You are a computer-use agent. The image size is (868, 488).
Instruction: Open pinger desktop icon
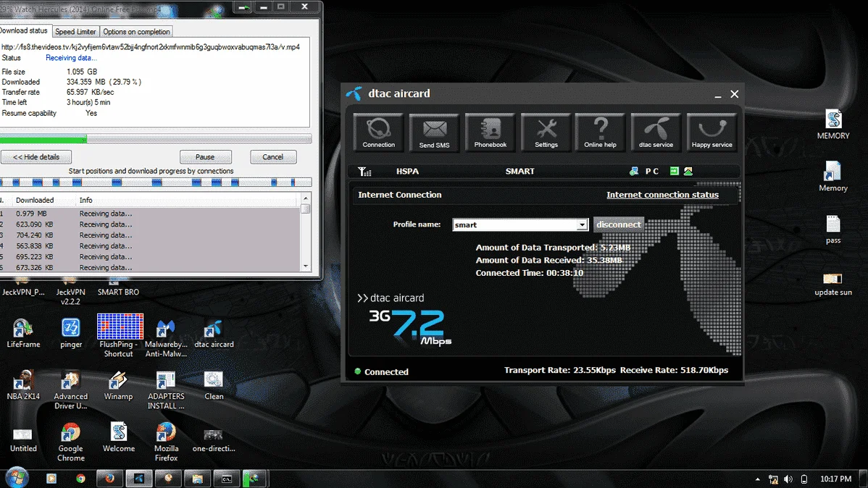[71, 334]
